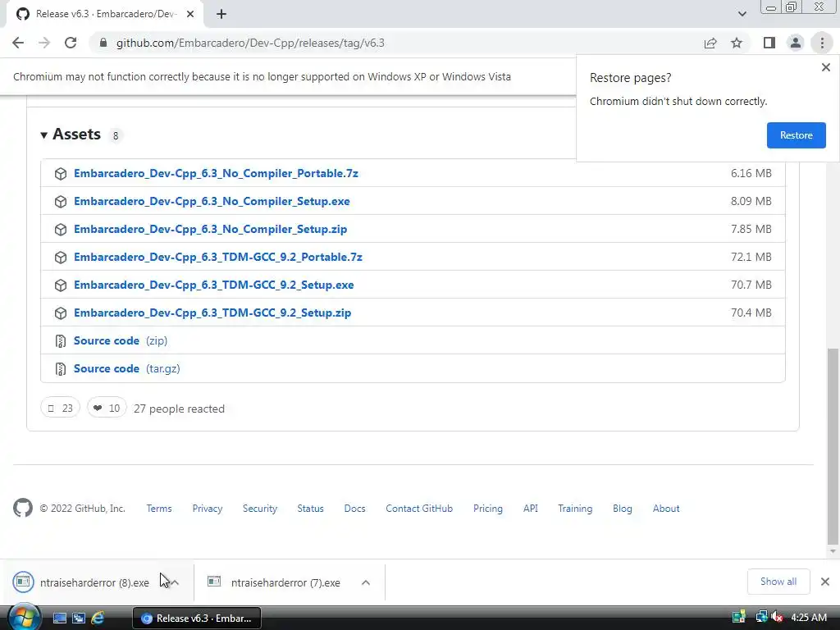Click package icon beside TDM-GCC_9.2_Setup.exe
Image resolution: width=840 pixels, height=630 pixels.
[x=61, y=285]
